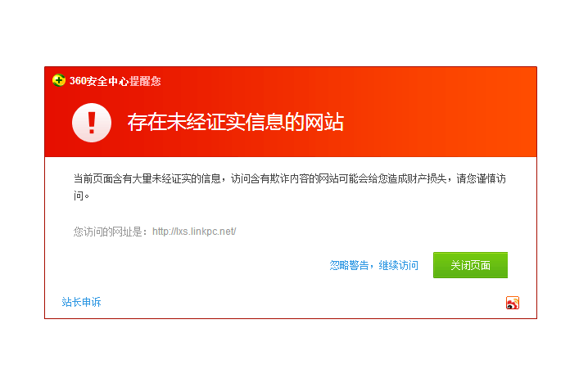Click red banner space right of 提醒您 title
The height and width of the screenshot is (369, 588).
click(x=337, y=81)
